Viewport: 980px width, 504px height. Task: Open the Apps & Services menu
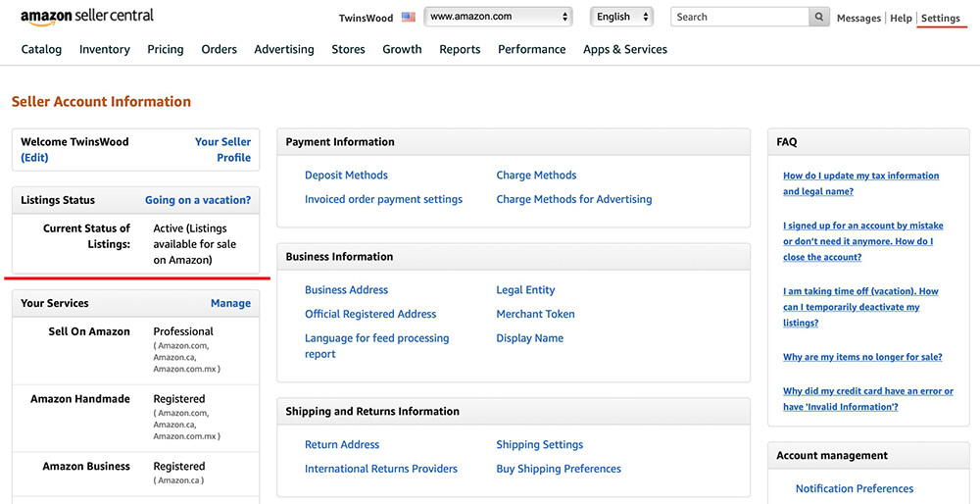point(625,49)
